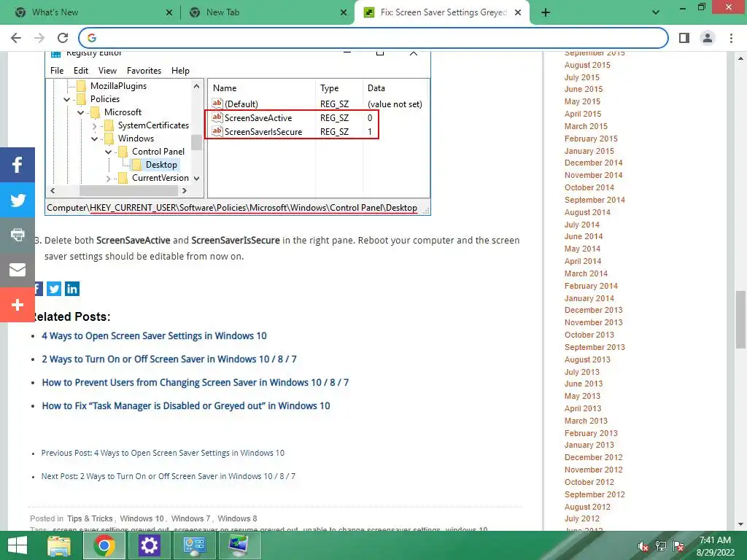Click the email sidebar icon
The image size is (747, 560).
[18, 270]
